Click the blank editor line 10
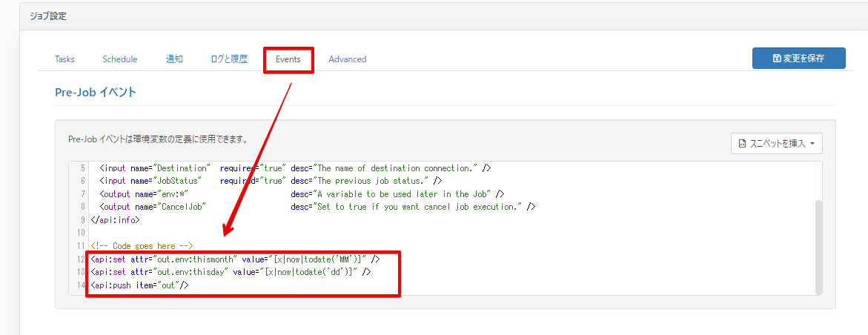This screenshot has width=868, height=335. 296,233
